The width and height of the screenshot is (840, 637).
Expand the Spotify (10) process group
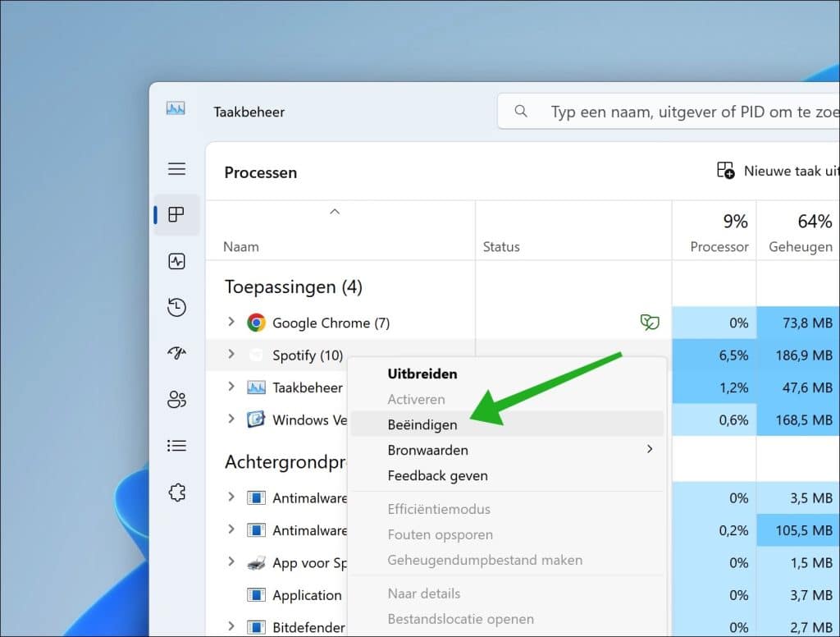coord(231,354)
